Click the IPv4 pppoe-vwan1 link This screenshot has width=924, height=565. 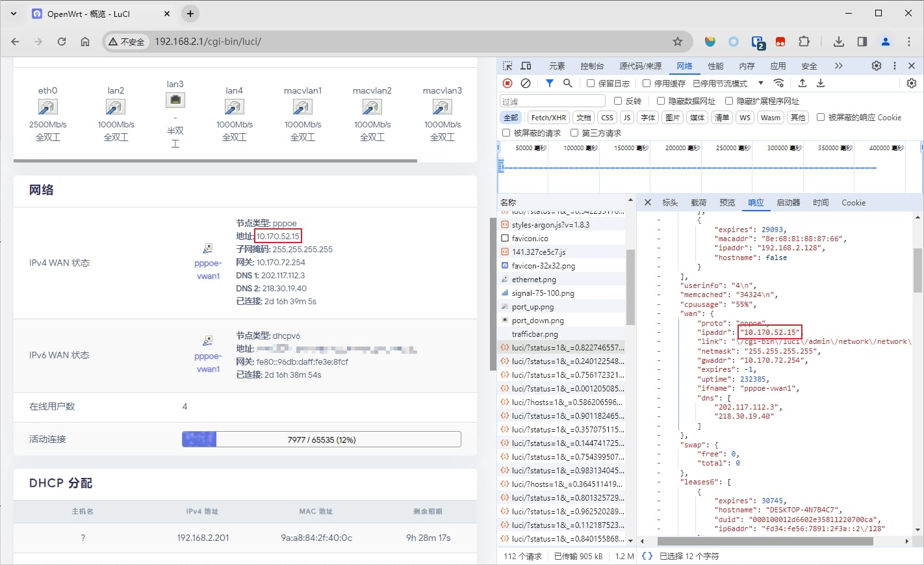point(208,269)
